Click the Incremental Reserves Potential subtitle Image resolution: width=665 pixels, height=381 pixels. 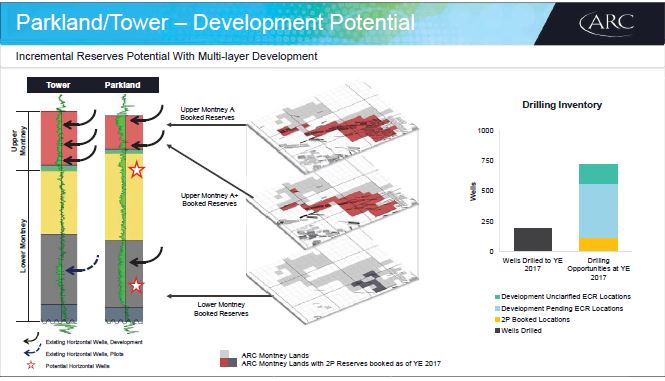pyautogui.click(x=167, y=56)
